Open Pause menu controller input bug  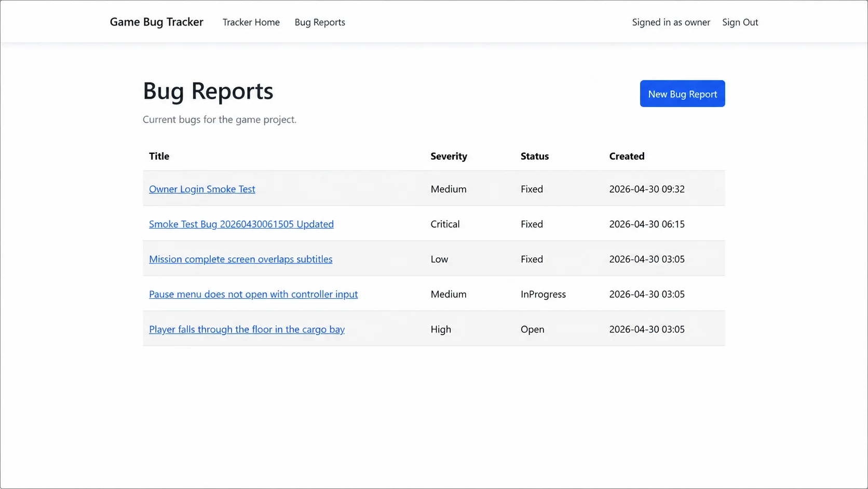click(253, 294)
